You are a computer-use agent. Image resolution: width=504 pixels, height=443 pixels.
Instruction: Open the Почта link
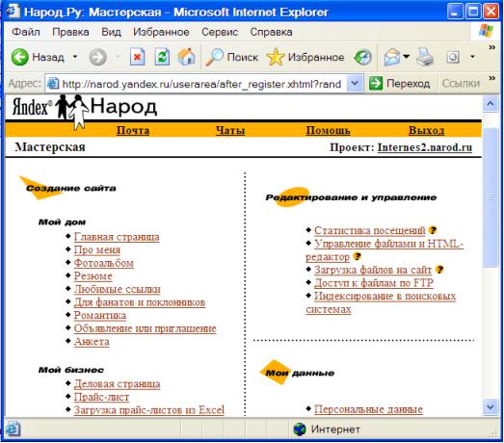133,130
